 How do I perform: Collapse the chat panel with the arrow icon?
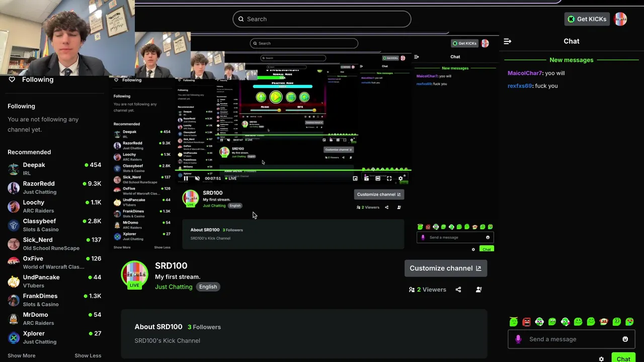click(x=507, y=41)
